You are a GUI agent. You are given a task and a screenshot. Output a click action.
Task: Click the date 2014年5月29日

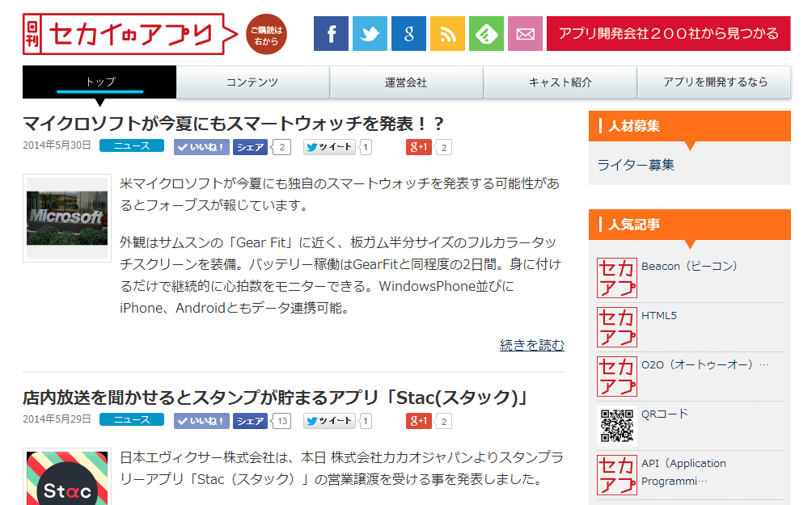point(57,419)
